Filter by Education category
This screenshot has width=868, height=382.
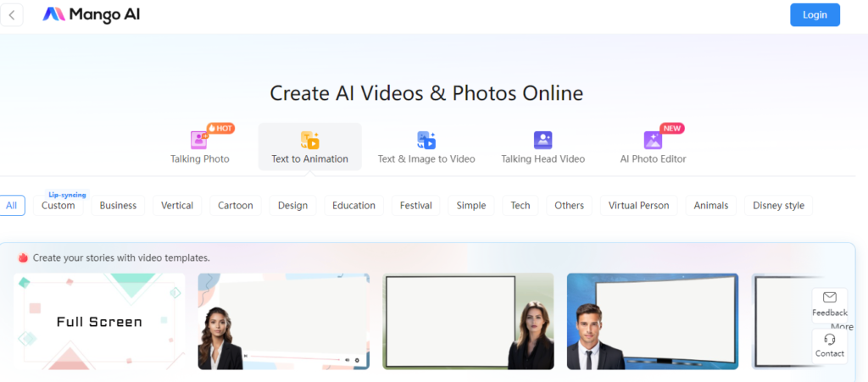click(353, 206)
